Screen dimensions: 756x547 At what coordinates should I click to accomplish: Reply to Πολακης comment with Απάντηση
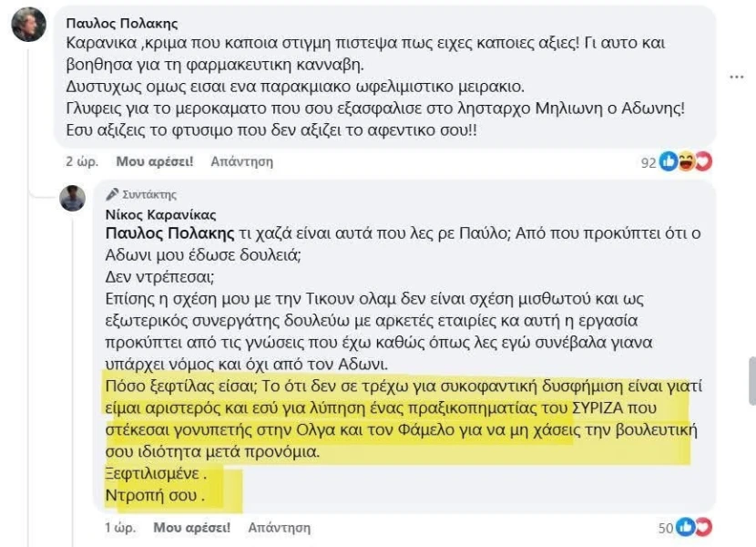(241, 161)
